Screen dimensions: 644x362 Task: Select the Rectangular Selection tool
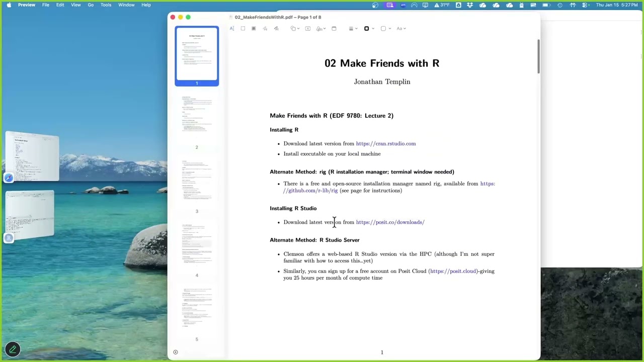coord(243,29)
